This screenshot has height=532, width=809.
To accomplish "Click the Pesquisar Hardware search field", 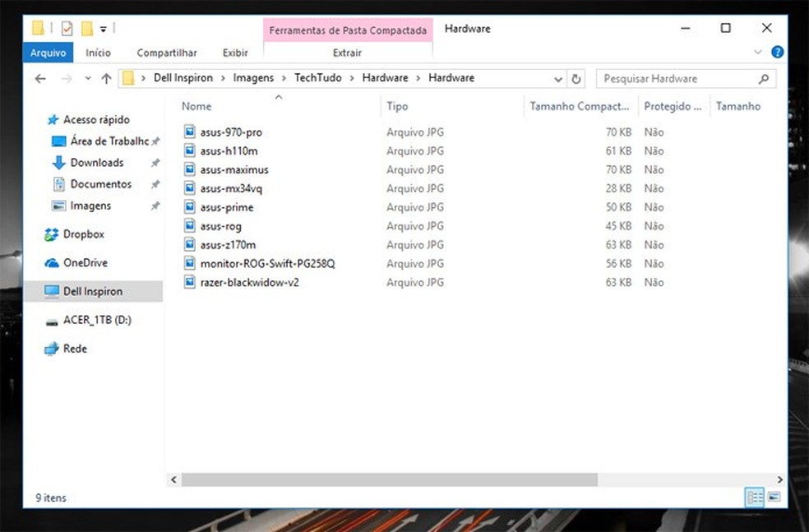I will tap(678, 79).
